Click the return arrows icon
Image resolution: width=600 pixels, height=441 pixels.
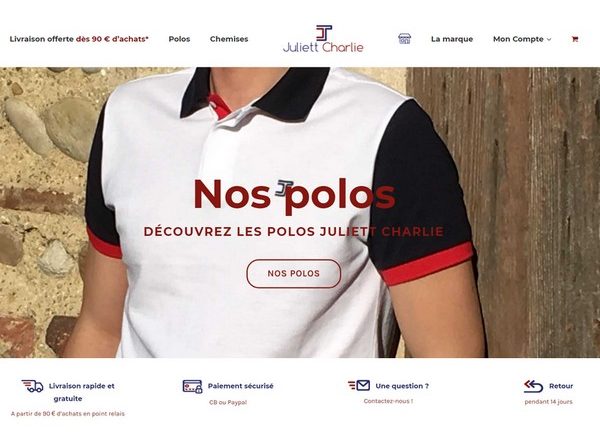533,386
